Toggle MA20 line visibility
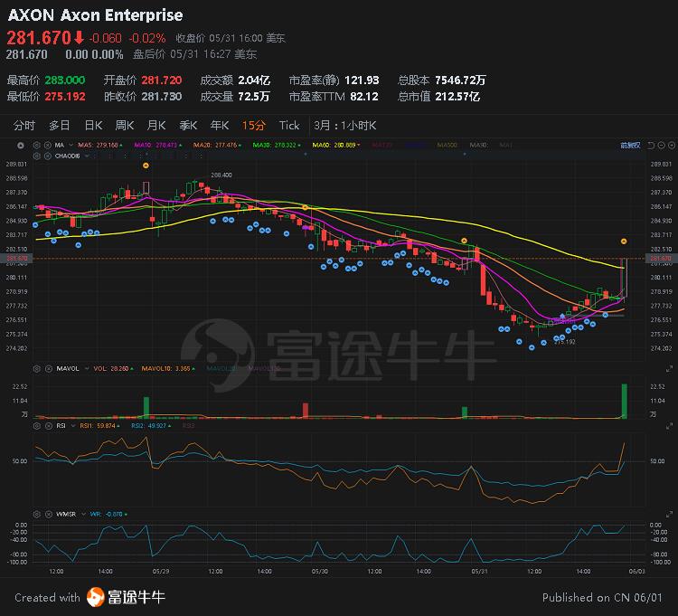Screen dimensions: 678x616 [x=217, y=146]
